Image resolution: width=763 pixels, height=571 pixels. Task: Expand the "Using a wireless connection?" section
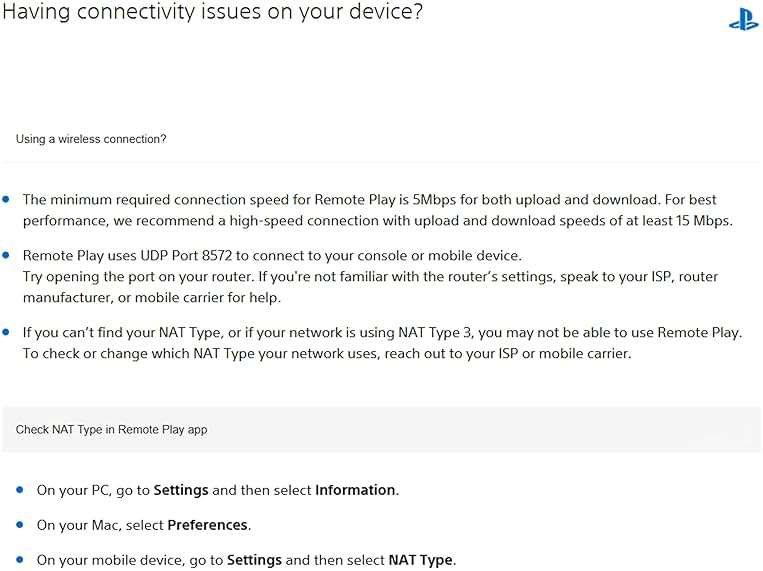point(91,139)
